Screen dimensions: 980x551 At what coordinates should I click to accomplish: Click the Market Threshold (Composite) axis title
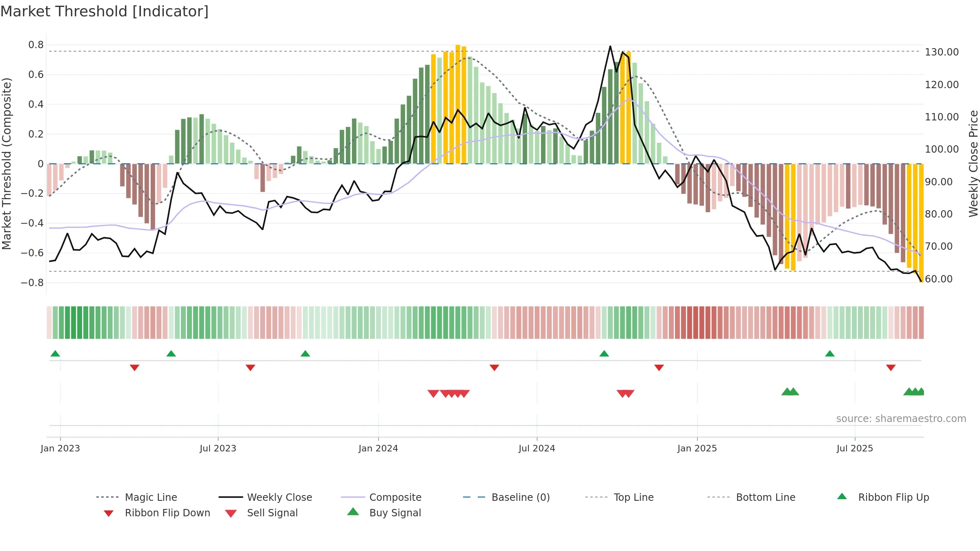[7, 163]
